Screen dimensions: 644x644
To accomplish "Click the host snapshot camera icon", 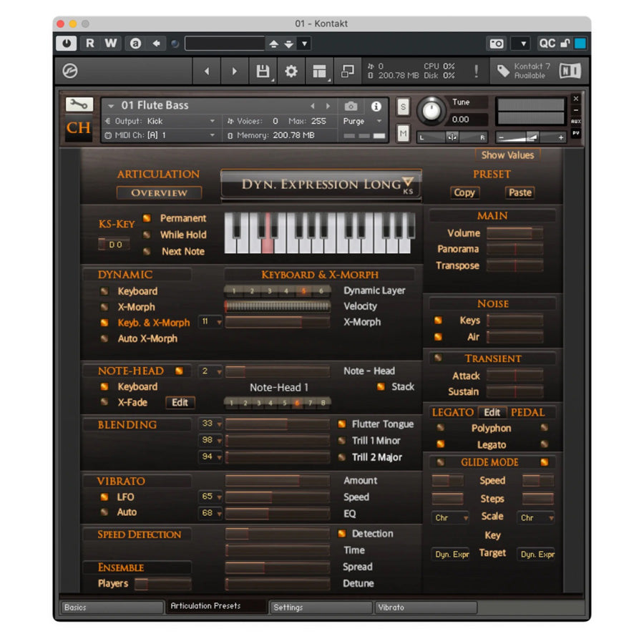I will click(x=496, y=44).
